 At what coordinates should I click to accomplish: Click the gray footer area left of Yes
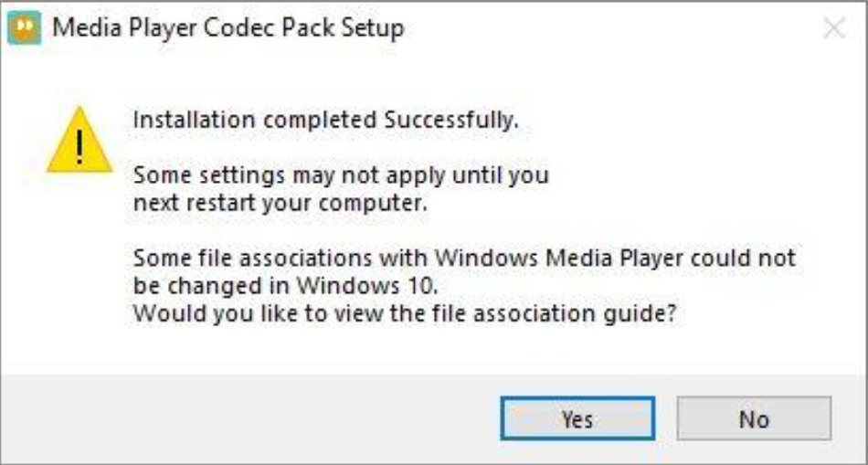coord(249,418)
